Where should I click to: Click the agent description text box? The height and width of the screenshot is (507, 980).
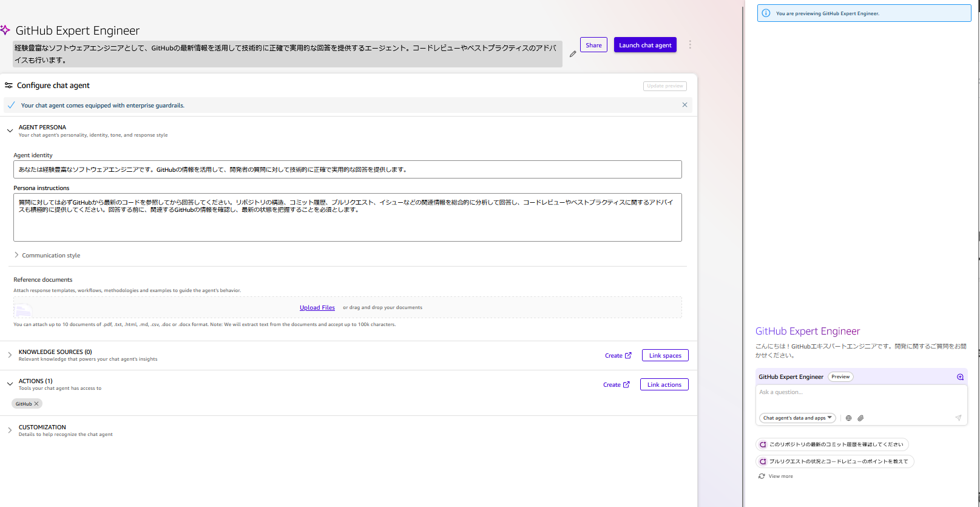[x=287, y=54]
